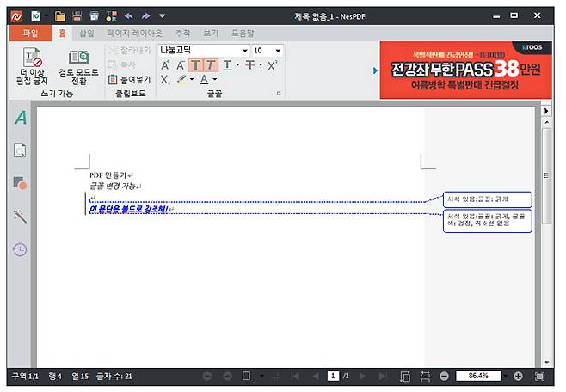This screenshot has width=566, height=392.
Task: Save the document with the save icon
Action: point(77,15)
